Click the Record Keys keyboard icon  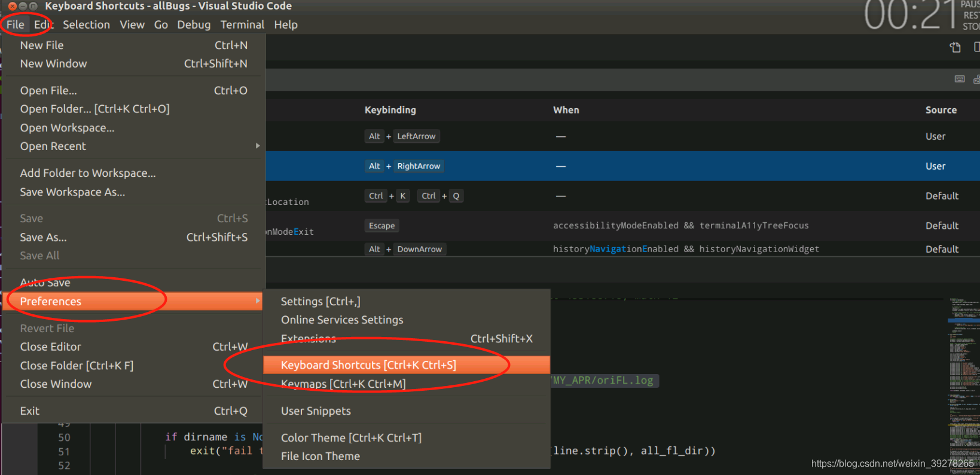tap(960, 79)
